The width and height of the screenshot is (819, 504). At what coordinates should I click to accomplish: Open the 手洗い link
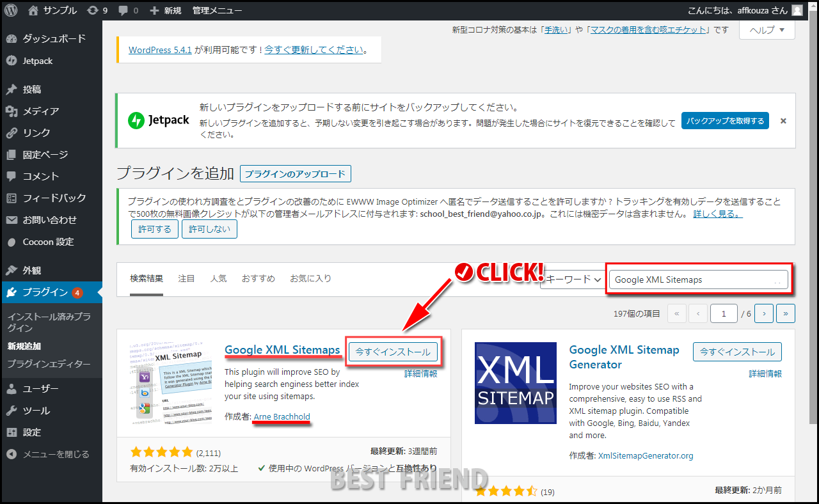tap(556, 30)
